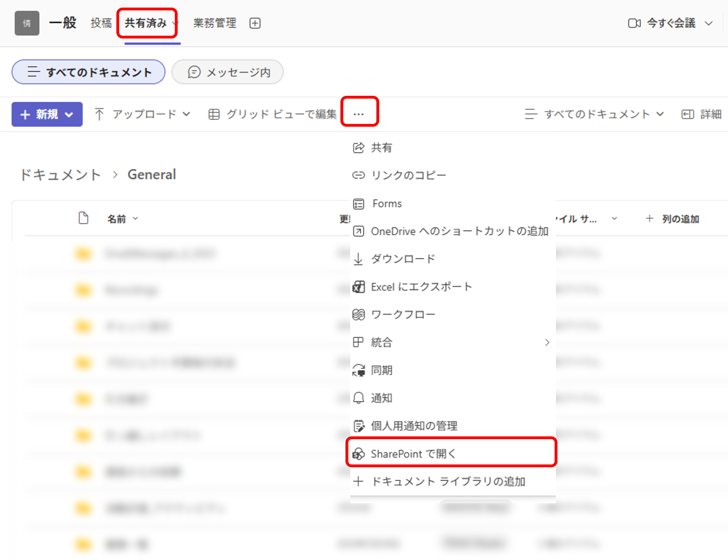Click the file type column icon
Viewport: 728px width, 560px height.
(x=83, y=218)
